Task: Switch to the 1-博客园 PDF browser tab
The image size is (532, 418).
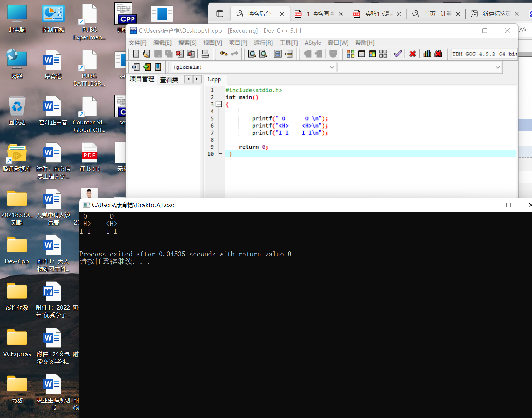Action: [x=319, y=14]
